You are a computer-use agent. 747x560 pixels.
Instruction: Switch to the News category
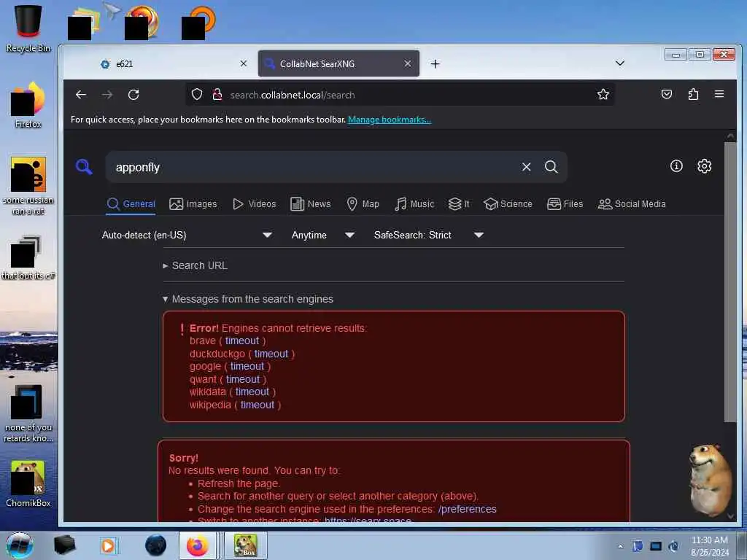pyautogui.click(x=310, y=204)
